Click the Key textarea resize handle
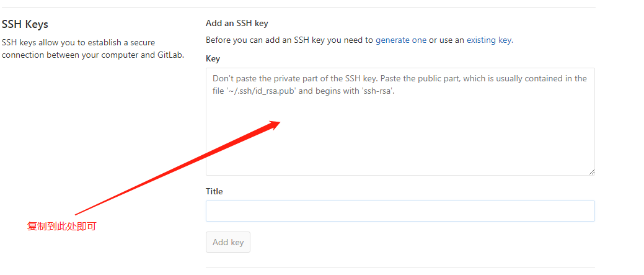The height and width of the screenshot is (275, 644). pos(591,171)
